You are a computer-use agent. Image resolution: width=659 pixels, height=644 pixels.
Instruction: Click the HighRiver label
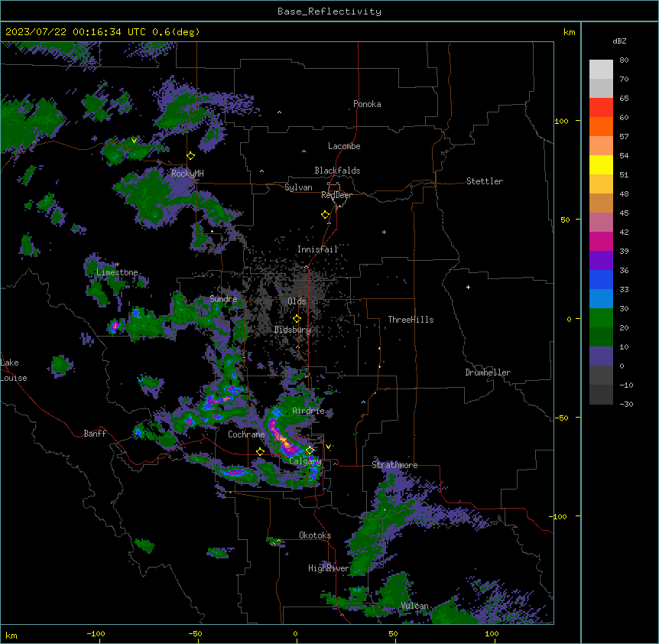(x=329, y=568)
